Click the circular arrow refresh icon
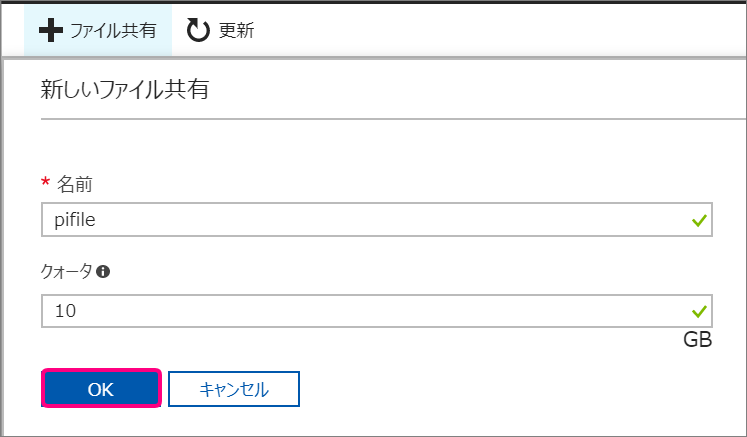747x437 pixels. pyautogui.click(x=198, y=30)
